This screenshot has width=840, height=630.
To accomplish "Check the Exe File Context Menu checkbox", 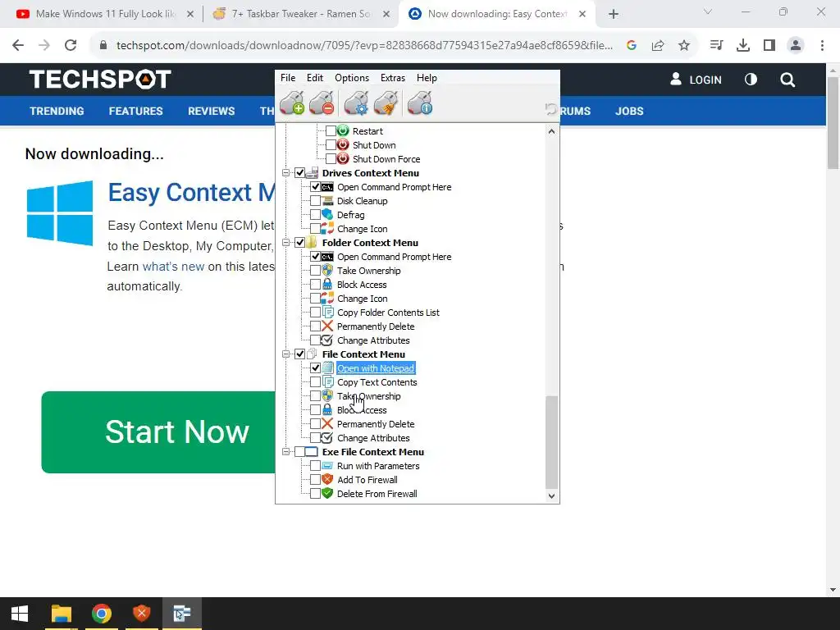I will (300, 452).
